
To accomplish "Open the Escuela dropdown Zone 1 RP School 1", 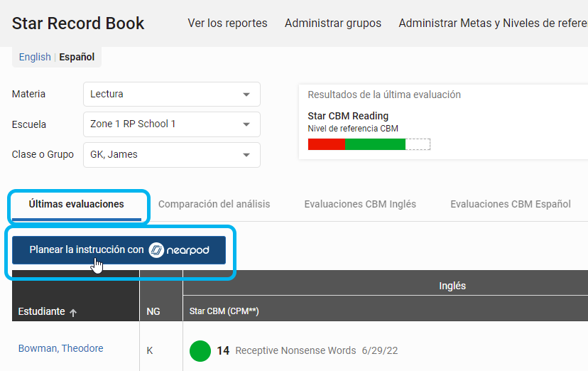I will click(172, 124).
